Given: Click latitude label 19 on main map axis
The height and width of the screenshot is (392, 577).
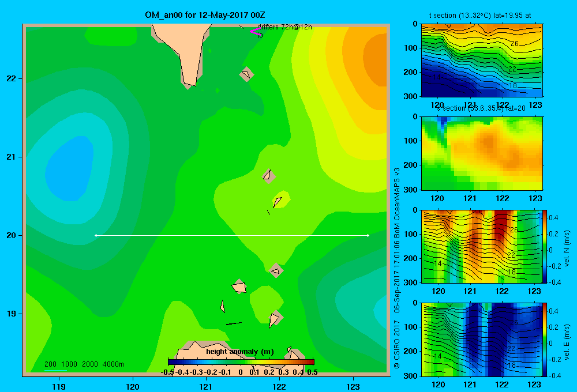Looking at the screenshot, I should [x=12, y=314].
